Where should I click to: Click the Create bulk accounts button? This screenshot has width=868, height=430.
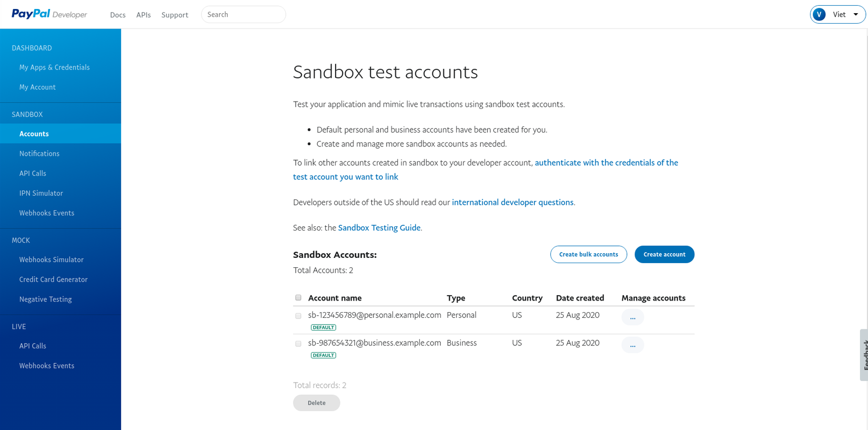pos(588,254)
